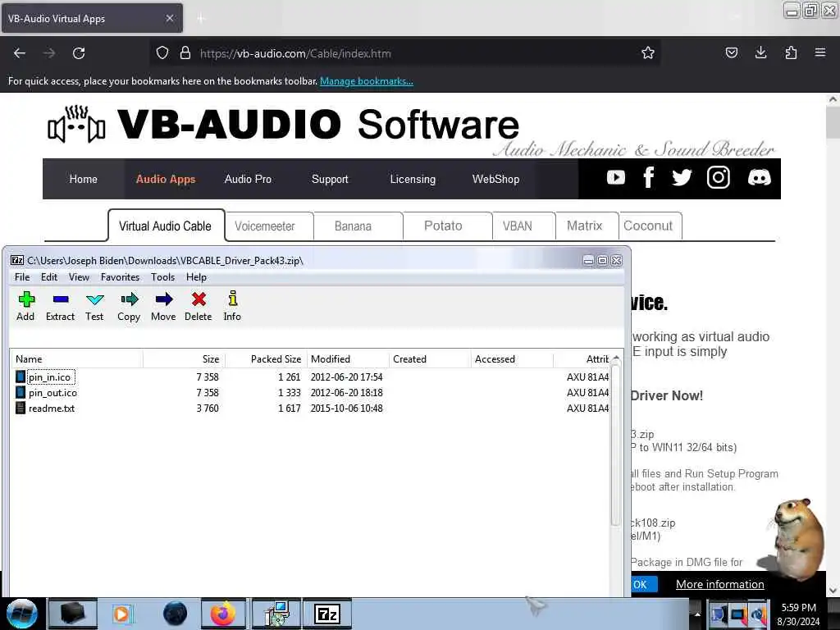840x630 pixels.
Task: Click the red Delete toolbar icon
Action: tap(199, 306)
